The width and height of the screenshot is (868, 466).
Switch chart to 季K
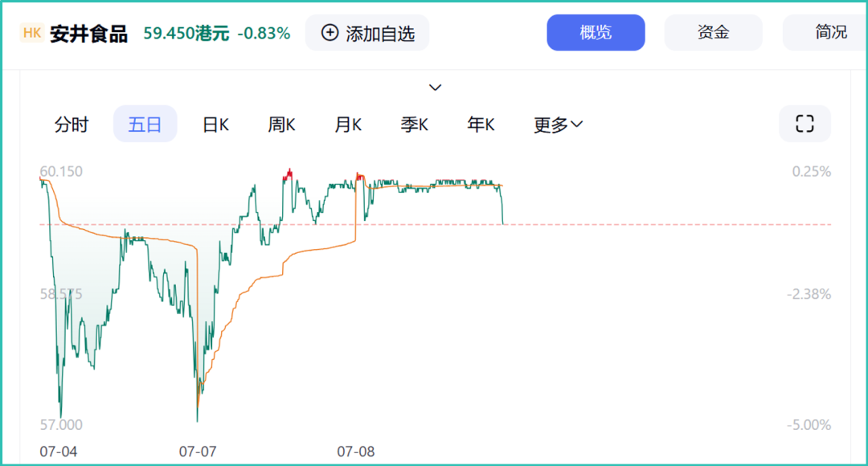coord(414,124)
